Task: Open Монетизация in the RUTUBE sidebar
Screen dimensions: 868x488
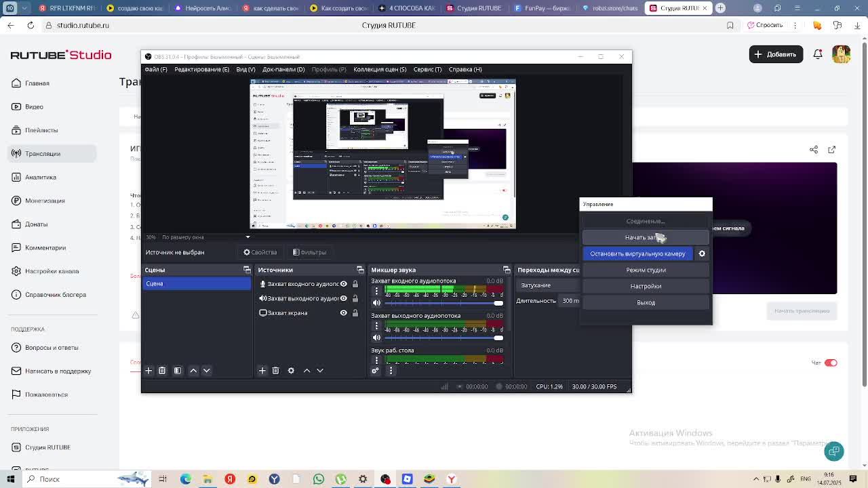Action: coord(45,201)
